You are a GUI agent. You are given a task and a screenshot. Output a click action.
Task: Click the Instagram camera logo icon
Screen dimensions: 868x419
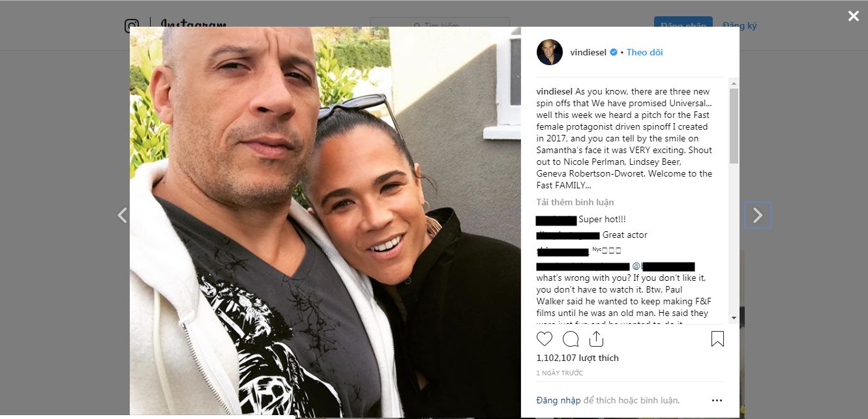pyautogui.click(x=132, y=26)
